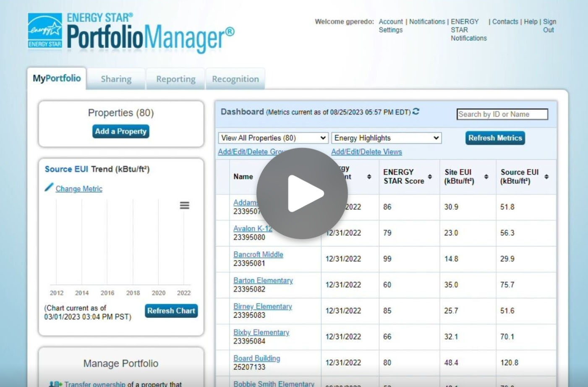Click the Add a Property button
Image resolution: width=588 pixels, height=387 pixels.
click(x=121, y=131)
